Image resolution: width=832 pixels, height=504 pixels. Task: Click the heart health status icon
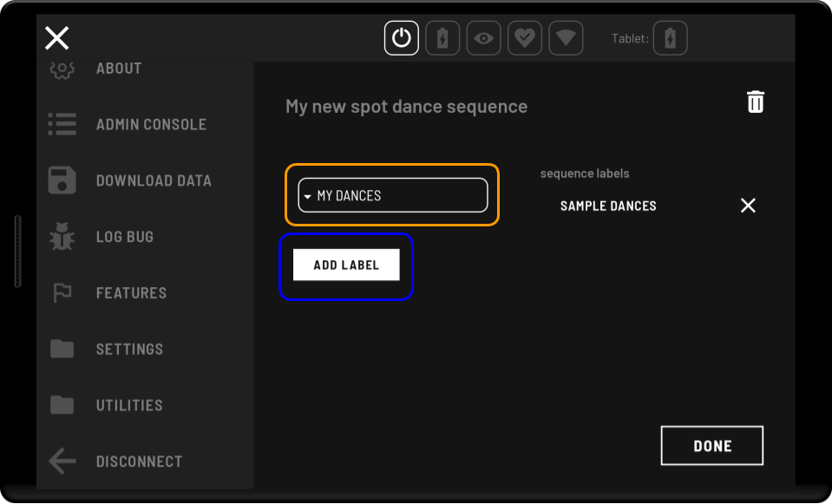pyautogui.click(x=524, y=38)
